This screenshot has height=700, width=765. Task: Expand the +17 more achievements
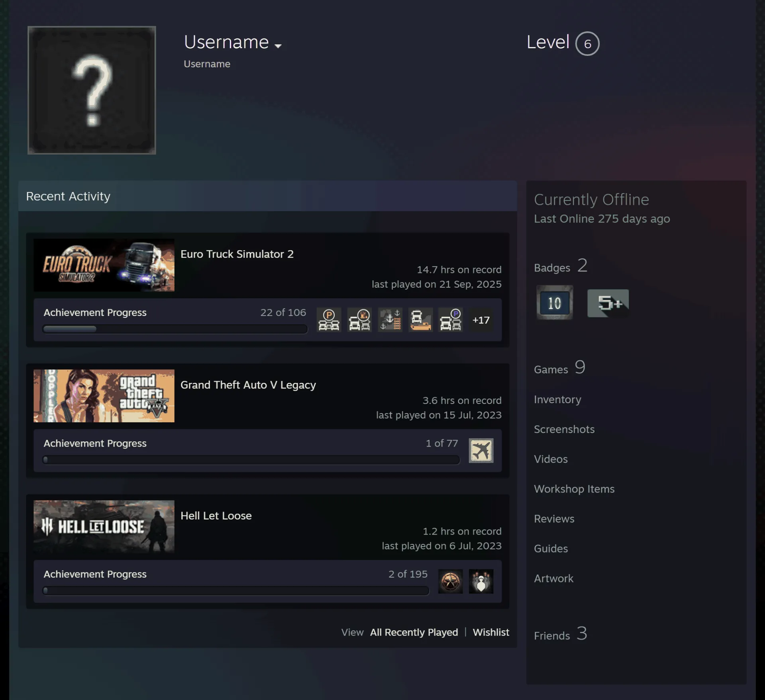pos(481,320)
